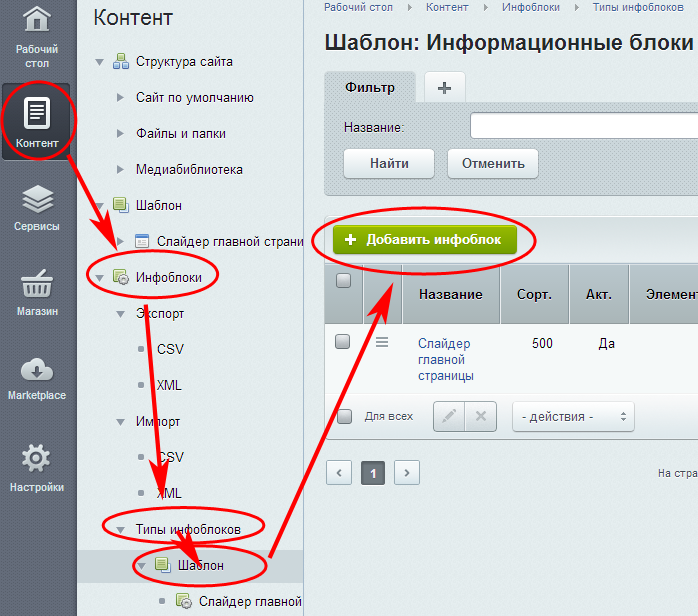Open Marketplace cloud download icon

point(37,369)
